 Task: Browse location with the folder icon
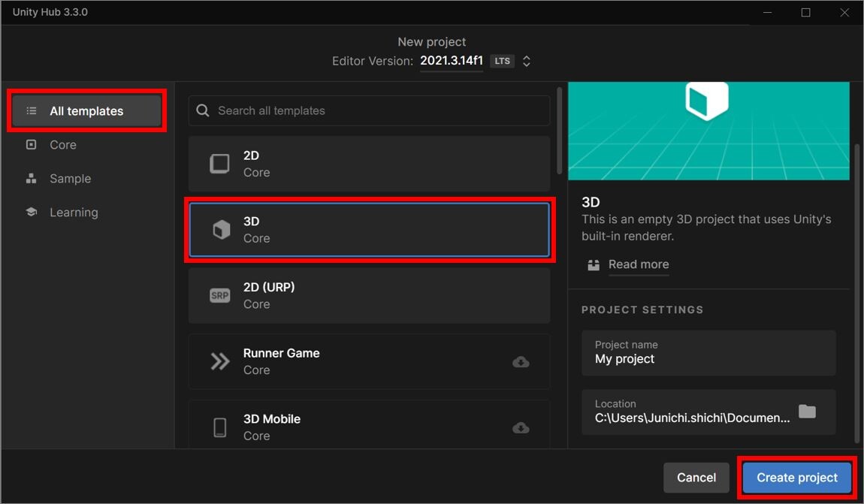coord(807,412)
